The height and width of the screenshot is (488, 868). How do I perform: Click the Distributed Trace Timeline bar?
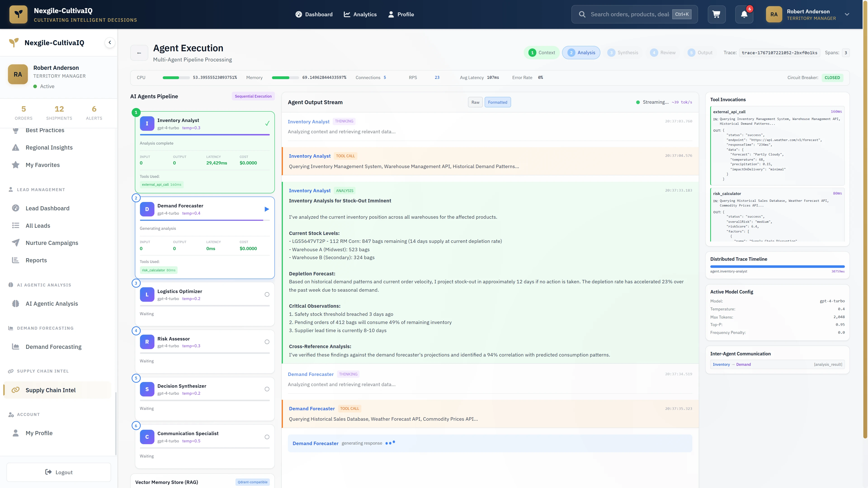click(777, 267)
